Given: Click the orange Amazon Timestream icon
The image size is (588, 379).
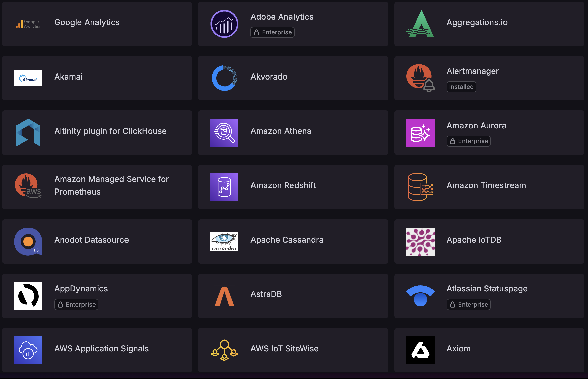Looking at the screenshot, I should click(x=421, y=187).
